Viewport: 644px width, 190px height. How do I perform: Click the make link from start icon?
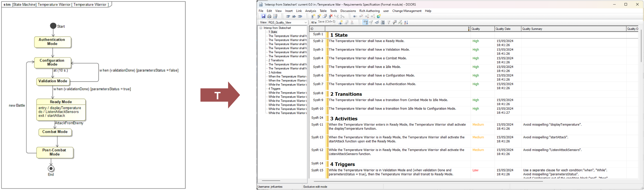click(x=367, y=16)
